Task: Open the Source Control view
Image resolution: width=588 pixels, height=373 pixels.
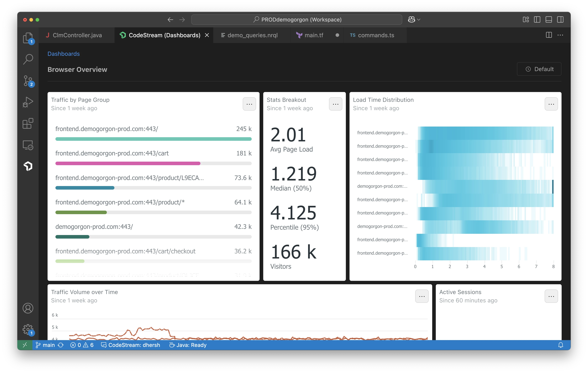Action: (28, 81)
